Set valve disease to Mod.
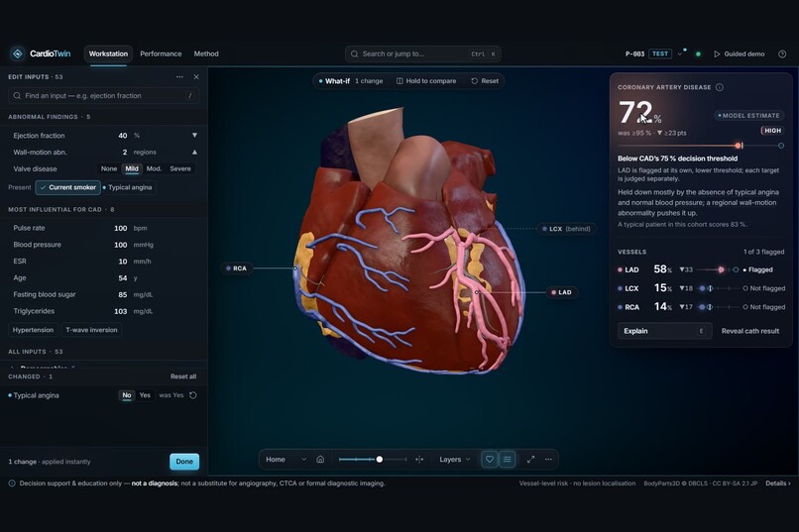 click(x=154, y=168)
